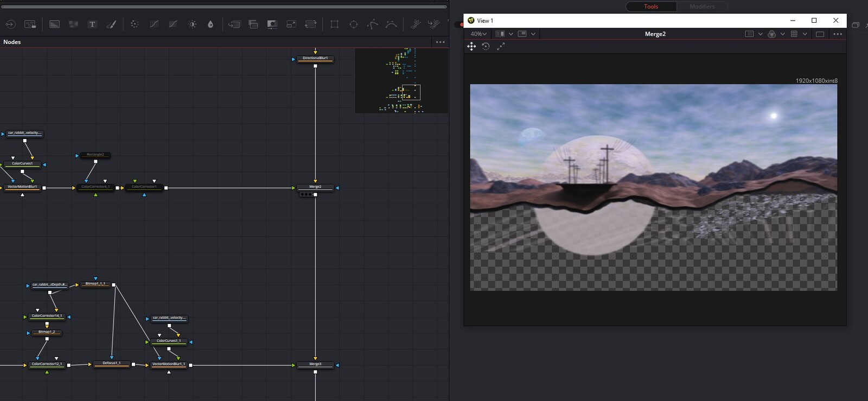Open the 40% zoom level dropdown
The width and height of the screenshot is (868, 401).
point(478,34)
